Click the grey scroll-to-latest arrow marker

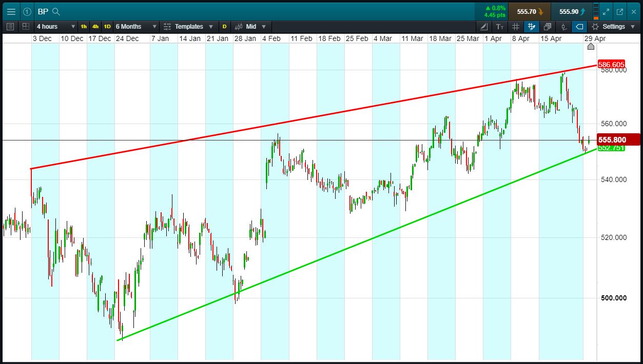pos(591,47)
